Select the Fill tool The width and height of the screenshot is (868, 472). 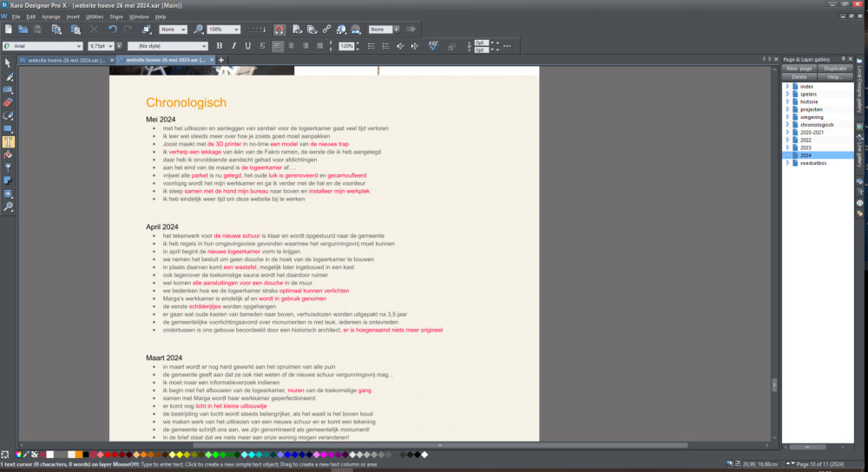click(x=8, y=154)
